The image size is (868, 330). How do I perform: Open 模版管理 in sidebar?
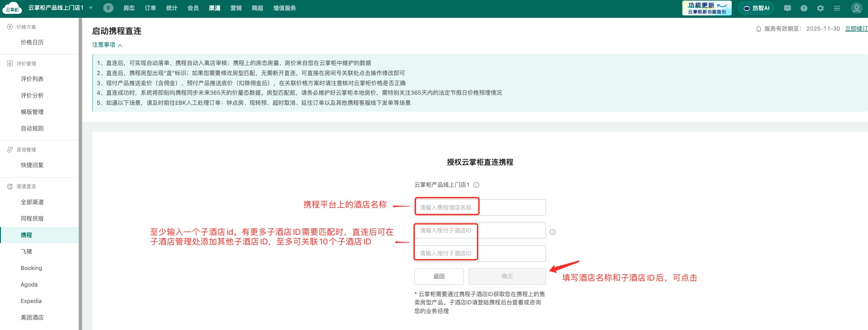click(x=32, y=112)
